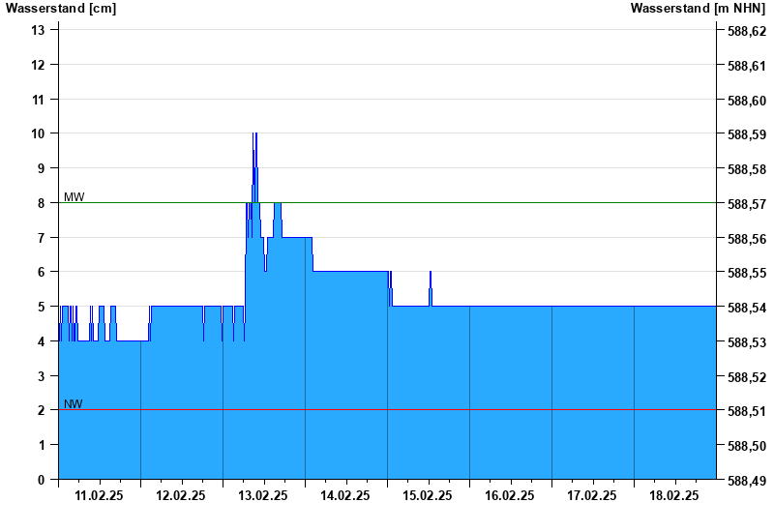
Task: Click the 11 value on left axis
Action: click(x=38, y=100)
